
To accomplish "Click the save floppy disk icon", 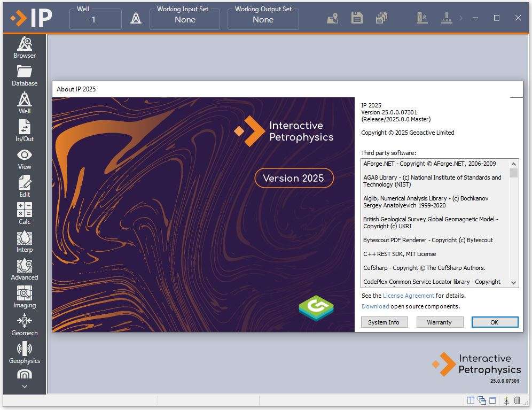I will pyautogui.click(x=357, y=18).
